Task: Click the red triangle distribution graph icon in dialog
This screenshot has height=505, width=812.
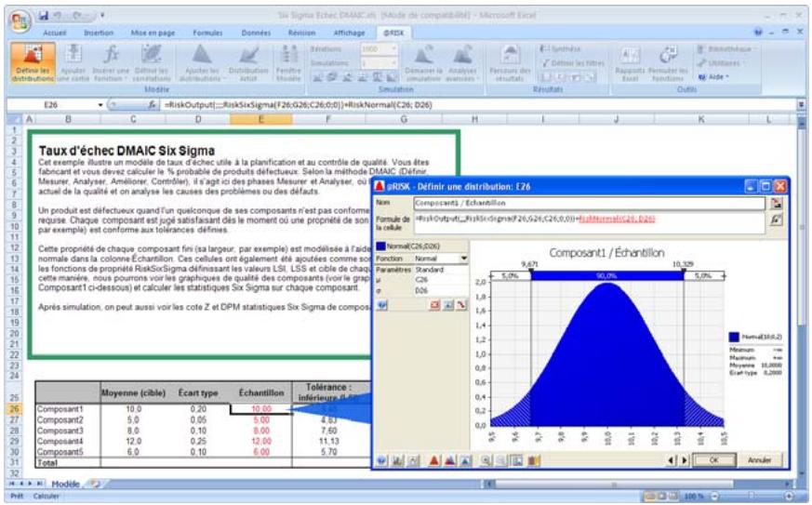Action: [434, 459]
